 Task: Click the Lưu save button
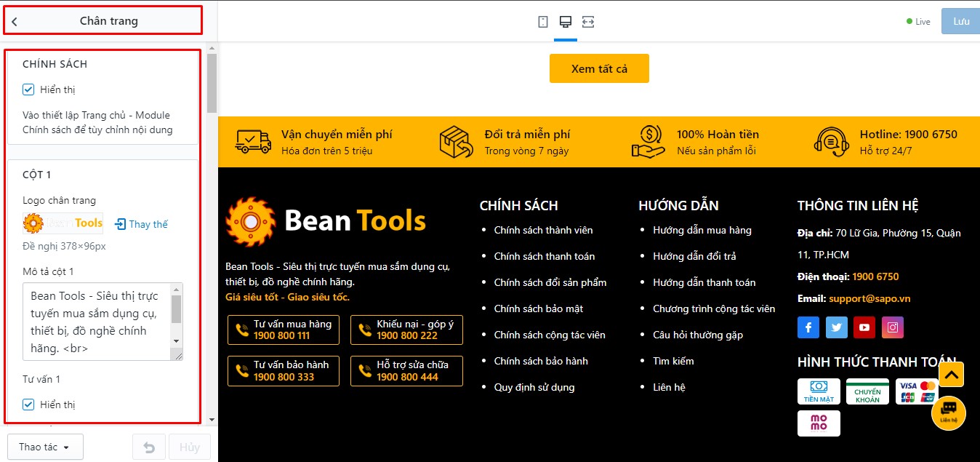click(961, 22)
